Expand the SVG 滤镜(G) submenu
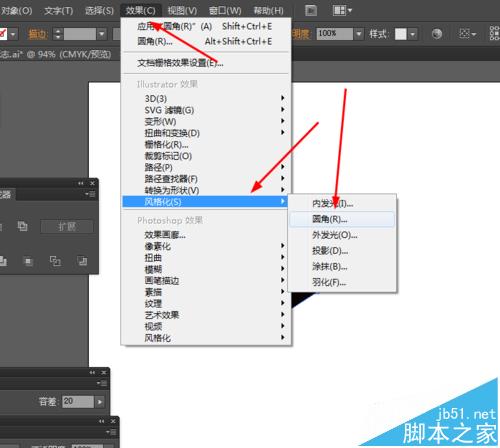This screenshot has height=448, width=500. (x=206, y=110)
